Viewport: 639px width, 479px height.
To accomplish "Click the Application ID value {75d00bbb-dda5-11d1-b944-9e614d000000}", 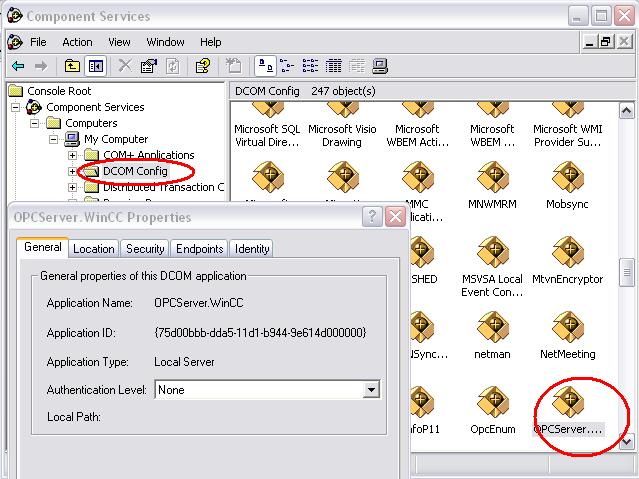I will point(260,333).
